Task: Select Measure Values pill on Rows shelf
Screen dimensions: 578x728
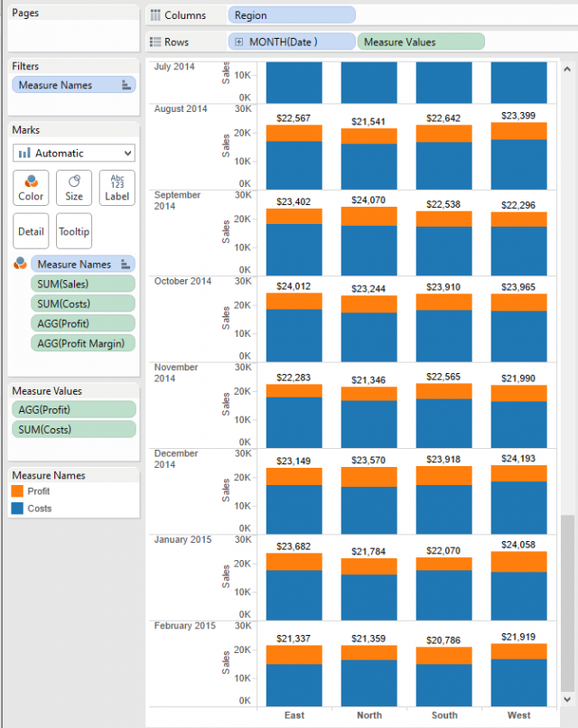Action: [x=421, y=42]
